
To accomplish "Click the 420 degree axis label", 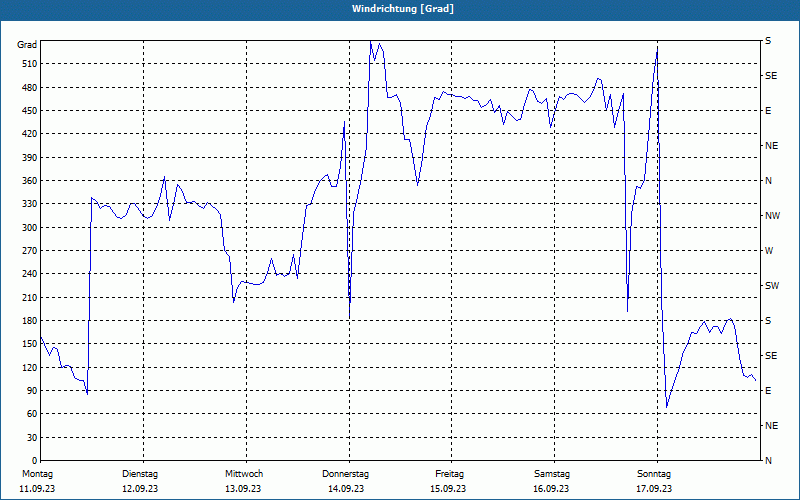I will point(30,134).
